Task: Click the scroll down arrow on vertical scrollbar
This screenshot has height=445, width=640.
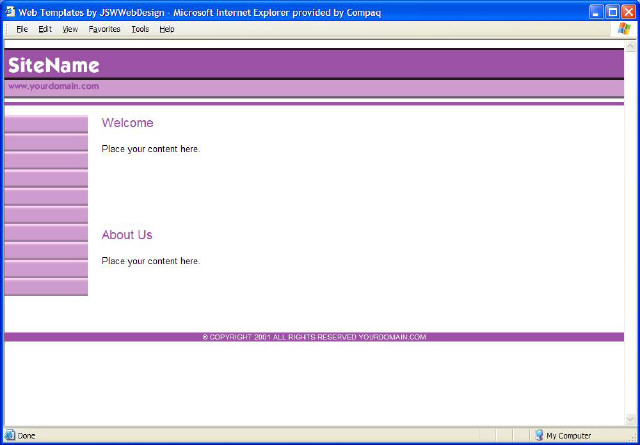Action: pyautogui.click(x=630, y=420)
